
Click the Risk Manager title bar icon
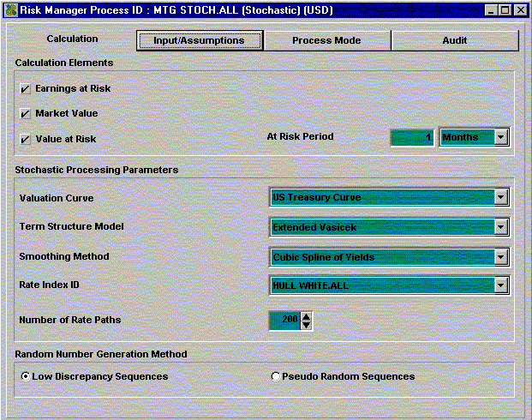click(10, 9)
